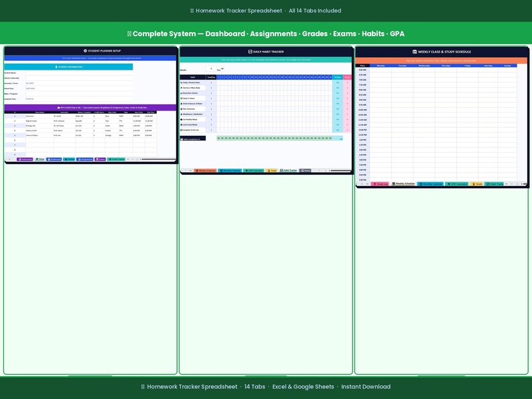532x399 pixels.
Task: Open Monthly Calendar tab in the right sheet
Action: coord(431,183)
